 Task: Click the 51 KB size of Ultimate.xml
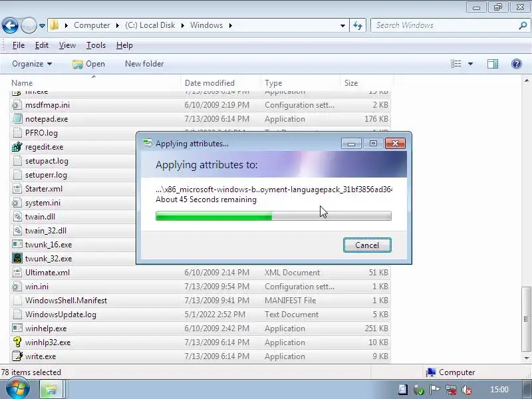click(378, 273)
